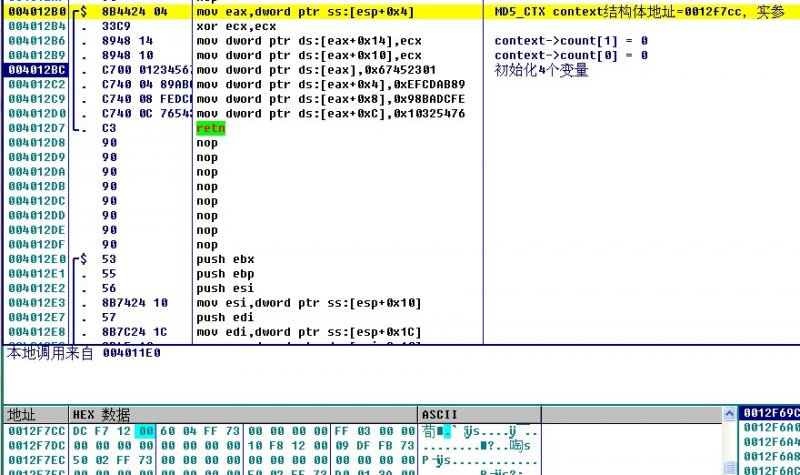Select the push edi instruction

pos(225,317)
